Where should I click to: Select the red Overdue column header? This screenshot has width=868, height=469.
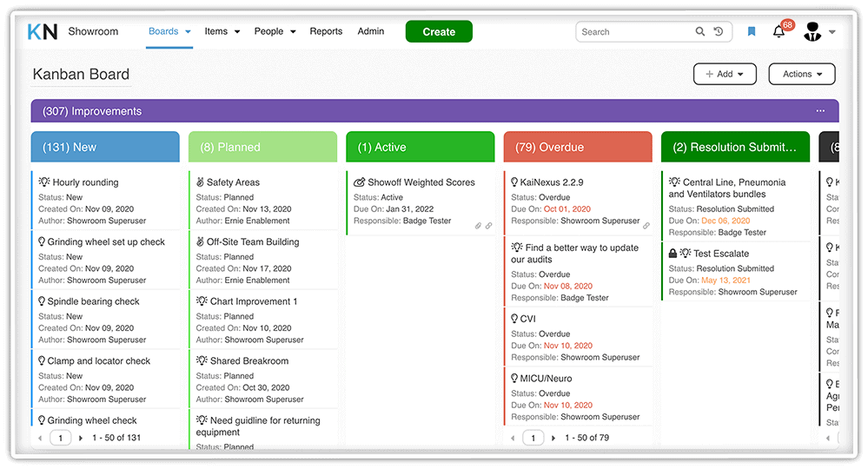(577, 148)
